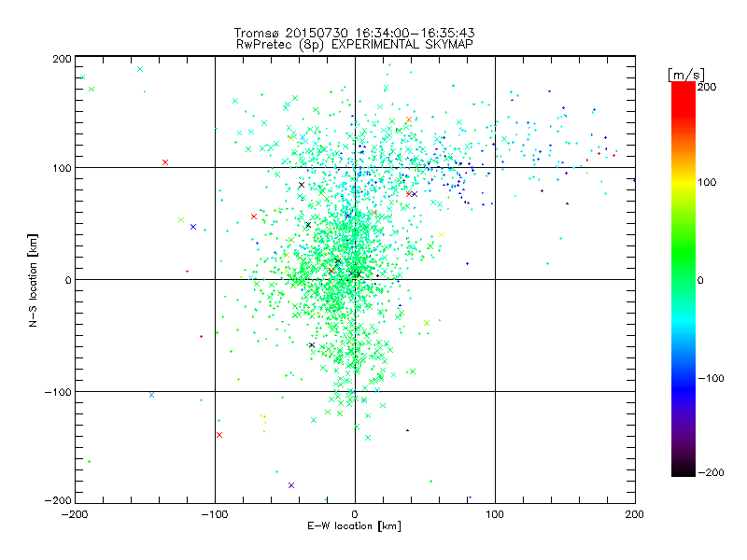Click the 'N-S location [km]' axis label

click(x=33, y=280)
